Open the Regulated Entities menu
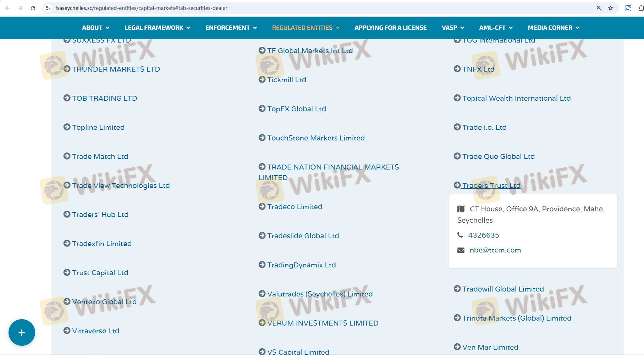The height and width of the screenshot is (355, 644). [x=306, y=28]
